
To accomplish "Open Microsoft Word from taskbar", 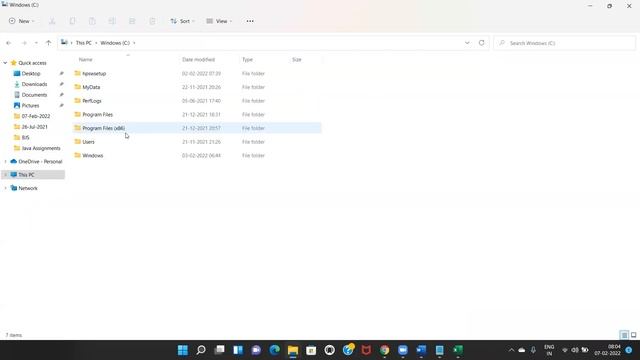I will click(421, 350).
